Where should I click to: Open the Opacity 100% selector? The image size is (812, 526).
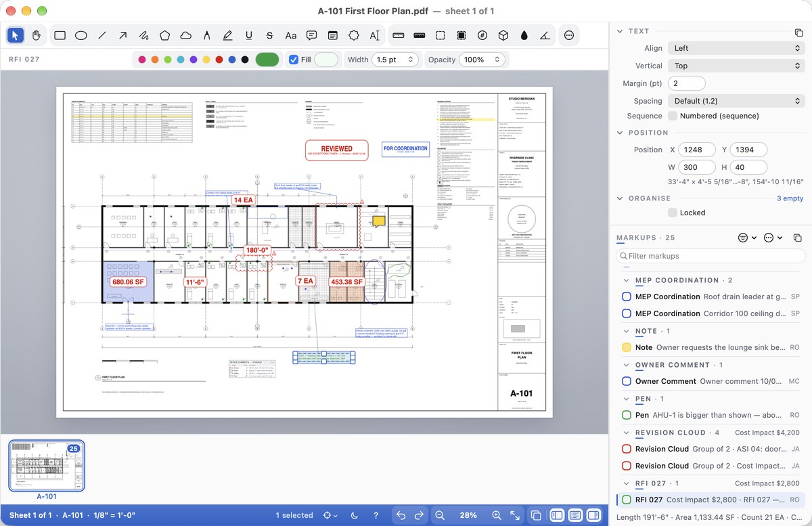tap(482, 60)
